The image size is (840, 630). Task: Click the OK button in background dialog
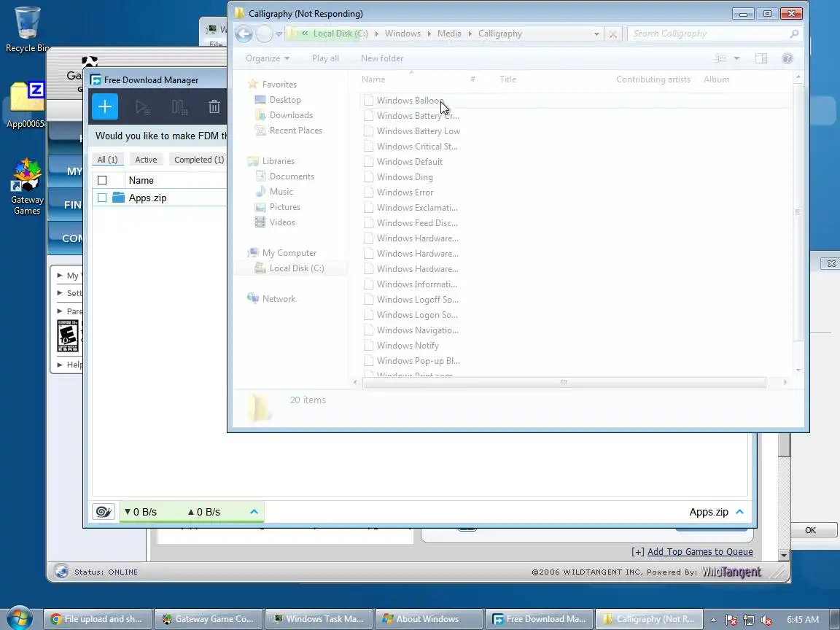[x=810, y=530]
